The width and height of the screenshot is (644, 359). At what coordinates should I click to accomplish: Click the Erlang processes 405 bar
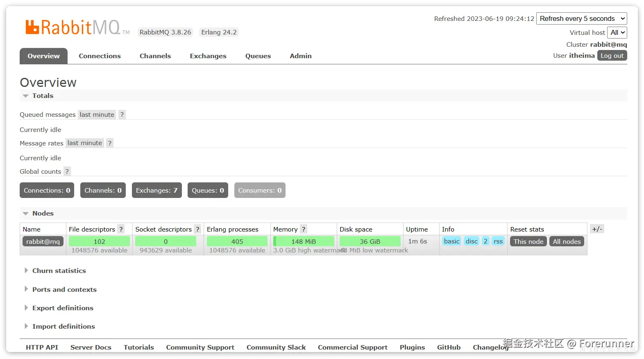pyautogui.click(x=237, y=241)
